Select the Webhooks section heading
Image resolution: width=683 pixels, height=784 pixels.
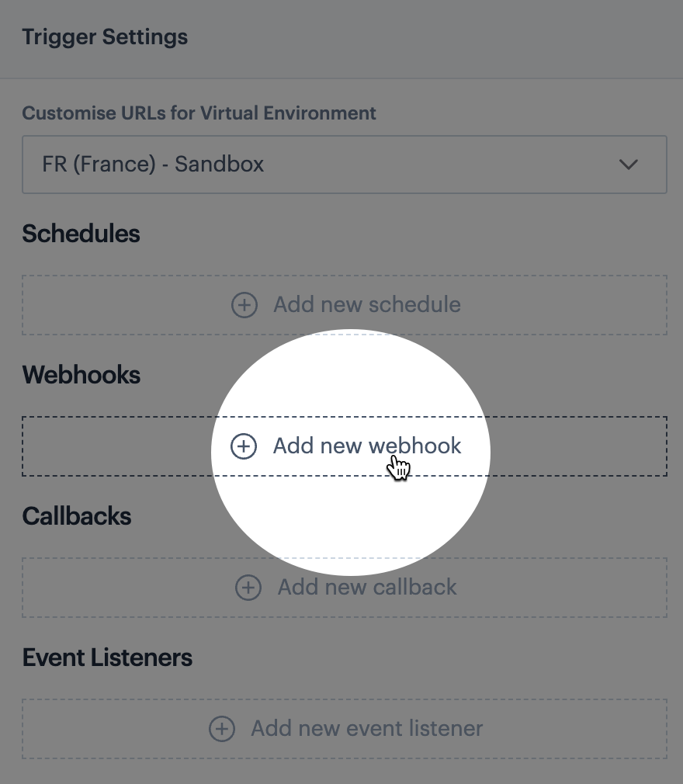point(81,375)
